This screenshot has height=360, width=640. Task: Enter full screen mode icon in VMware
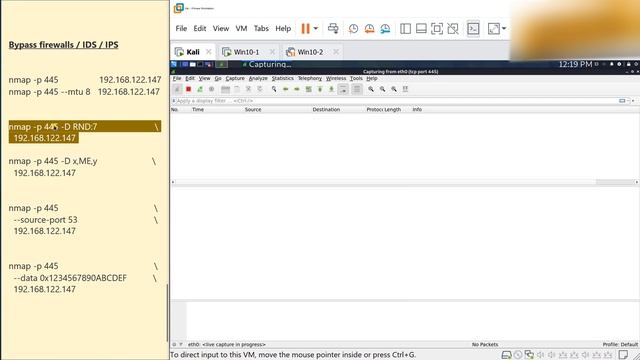(x=437, y=29)
